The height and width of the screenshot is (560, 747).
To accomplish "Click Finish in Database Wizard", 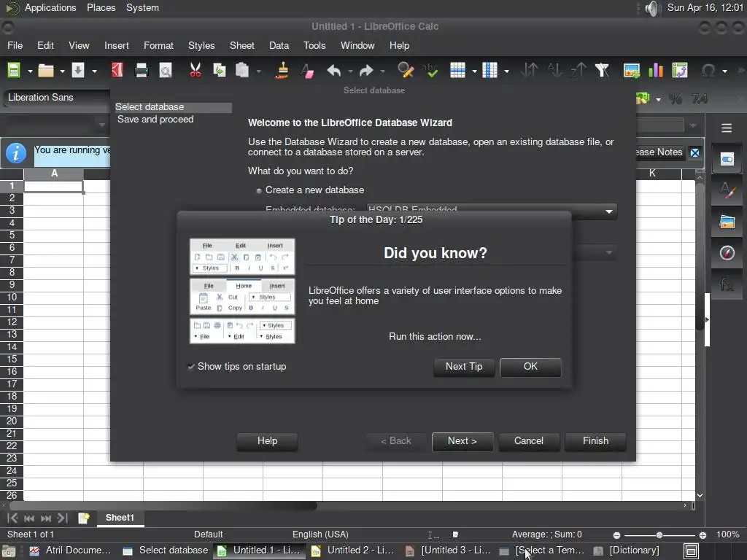I will tap(595, 441).
